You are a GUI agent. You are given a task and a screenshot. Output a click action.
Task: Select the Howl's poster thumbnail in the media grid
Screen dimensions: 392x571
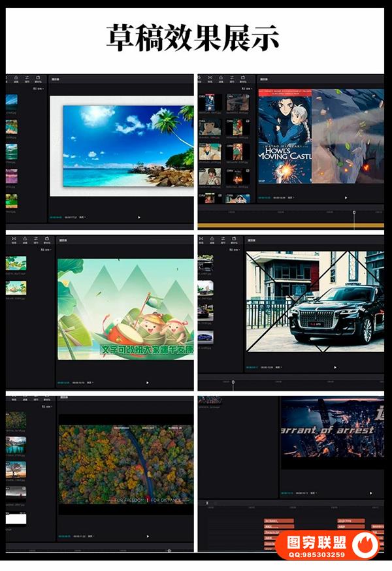(210, 102)
